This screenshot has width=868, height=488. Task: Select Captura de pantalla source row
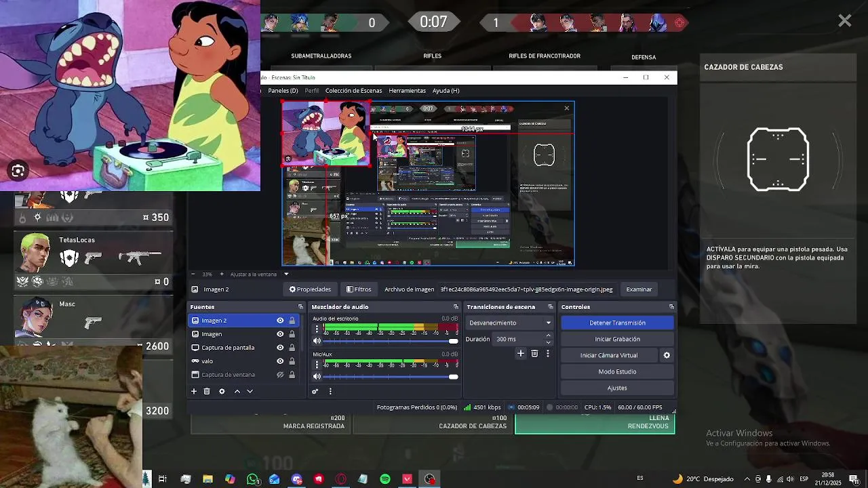(x=245, y=348)
